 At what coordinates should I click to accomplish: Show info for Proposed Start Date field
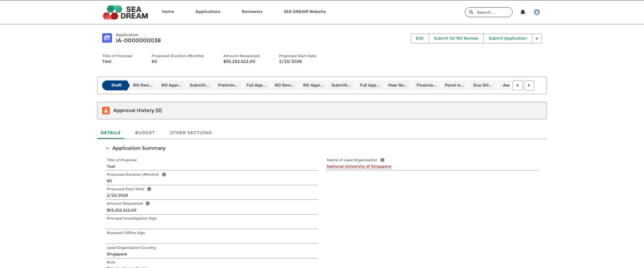click(x=149, y=189)
